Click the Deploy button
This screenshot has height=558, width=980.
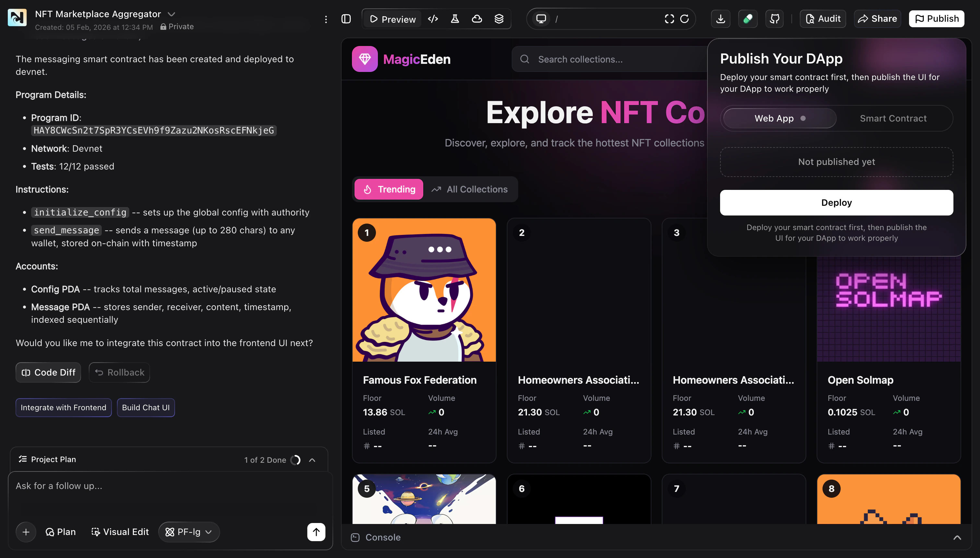tap(836, 202)
